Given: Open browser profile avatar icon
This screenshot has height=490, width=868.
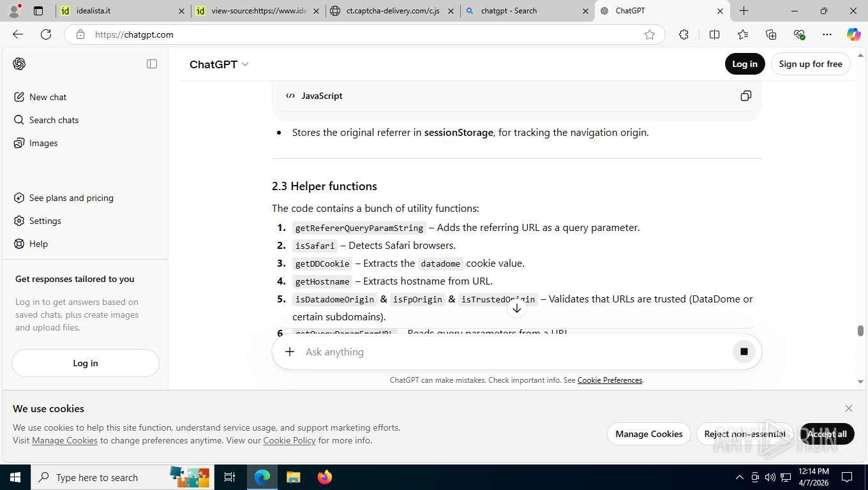Looking at the screenshot, I should coord(14,11).
